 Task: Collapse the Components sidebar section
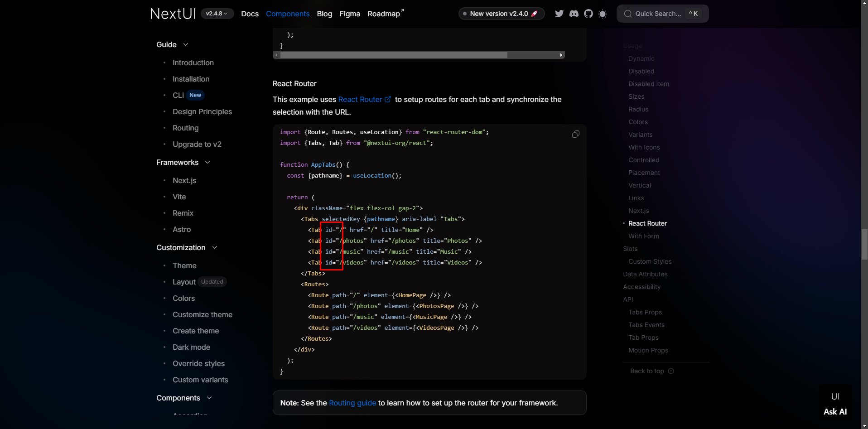coord(184,398)
